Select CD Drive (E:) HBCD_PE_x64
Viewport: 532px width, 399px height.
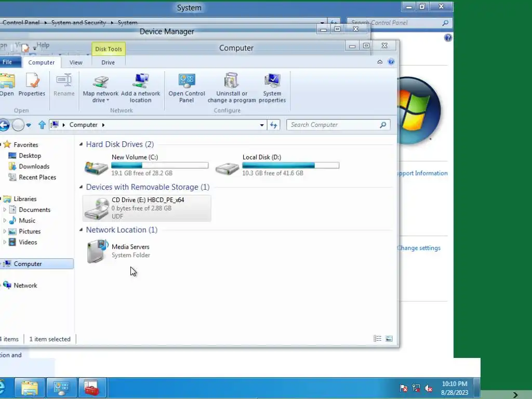coord(147,208)
